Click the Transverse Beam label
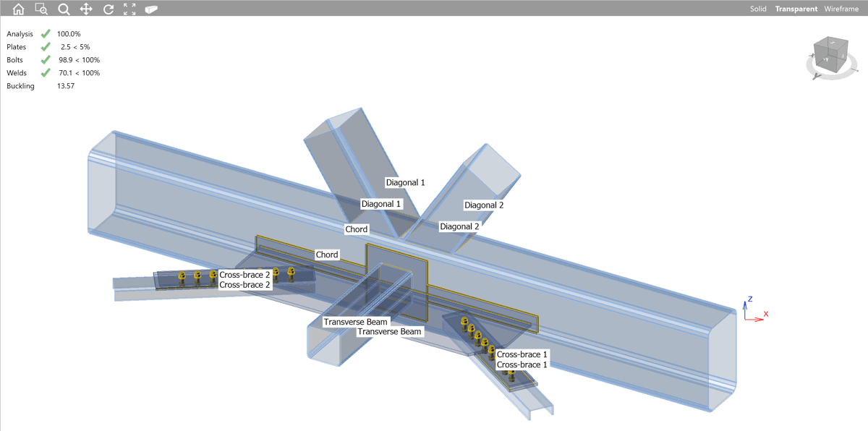Image resolution: width=868 pixels, height=431 pixels. click(x=357, y=322)
